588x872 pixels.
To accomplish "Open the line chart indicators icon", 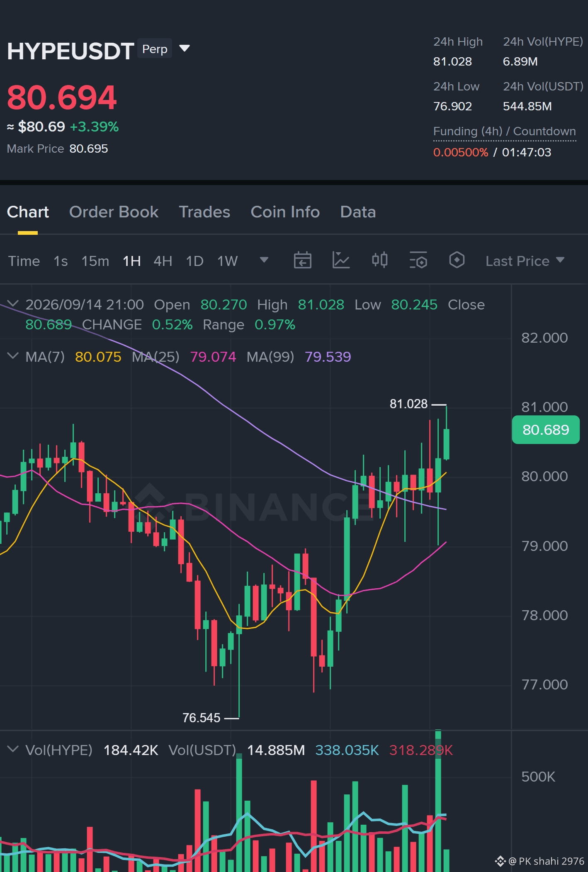I will tap(341, 261).
